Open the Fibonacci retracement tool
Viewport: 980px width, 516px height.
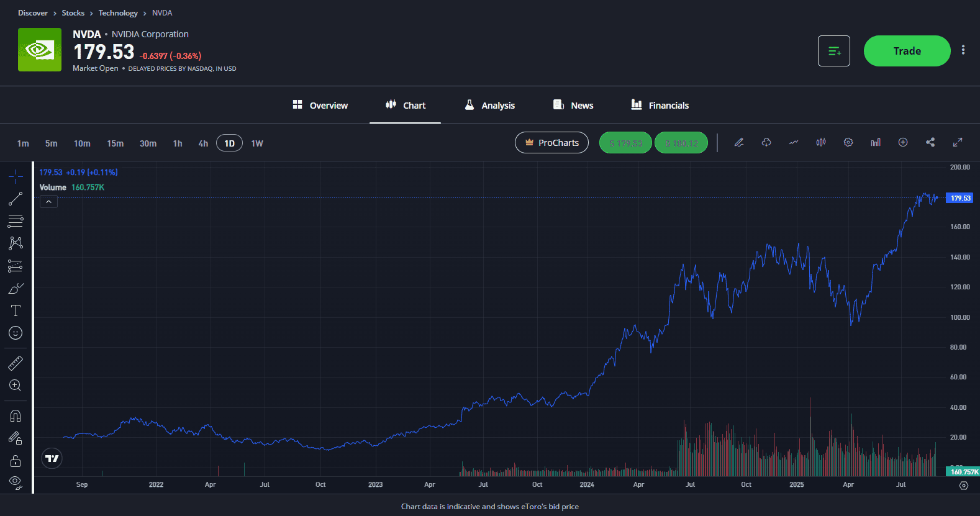tap(16, 221)
